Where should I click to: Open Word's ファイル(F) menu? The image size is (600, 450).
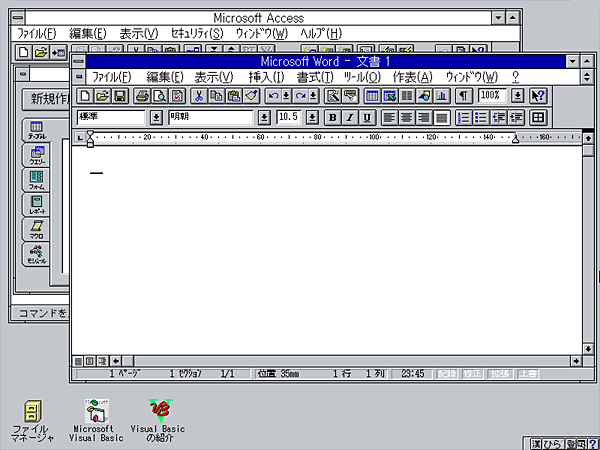pyautogui.click(x=112, y=77)
